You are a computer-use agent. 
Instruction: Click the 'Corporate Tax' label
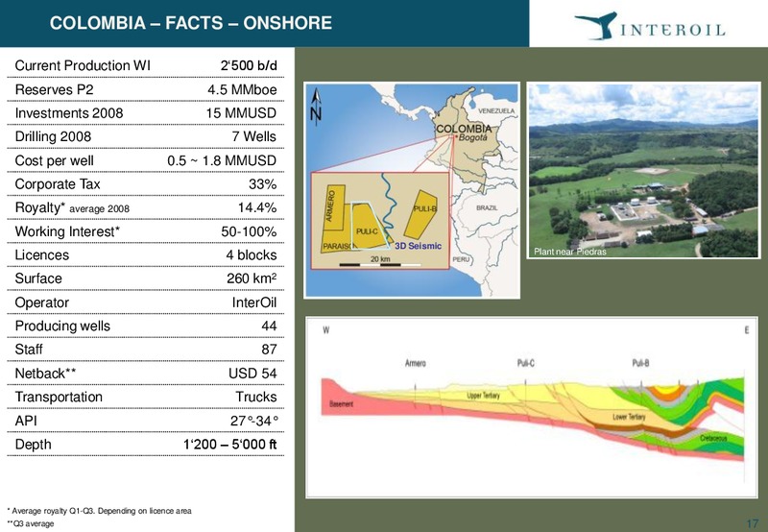(x=58, y=184)
